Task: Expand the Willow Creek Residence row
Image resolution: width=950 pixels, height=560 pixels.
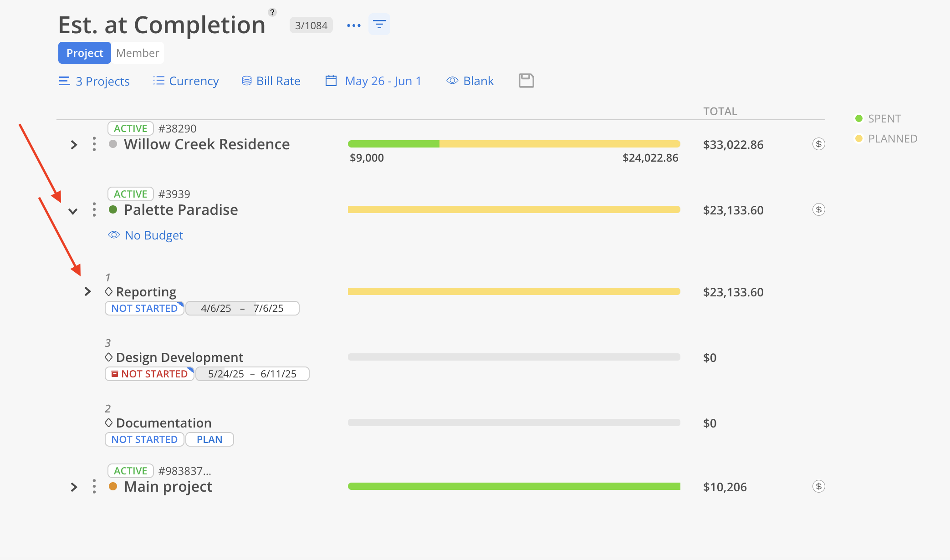Action: tap(74, 145)
